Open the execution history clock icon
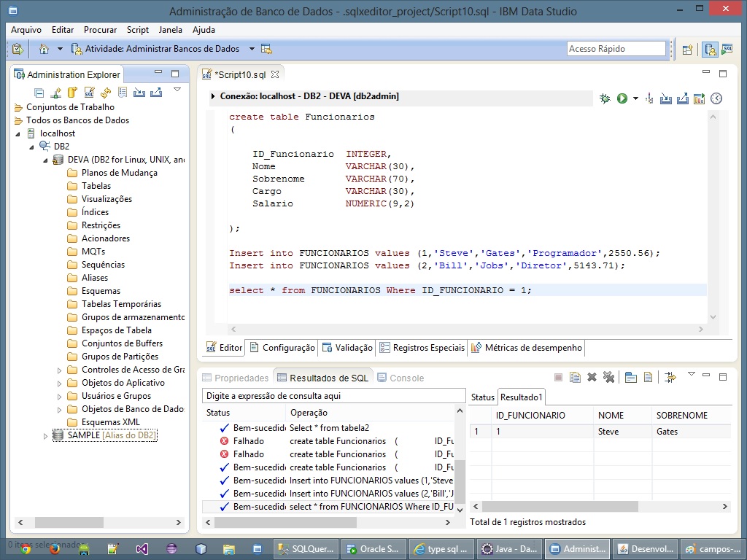747x560 pixels. point(716,98)
